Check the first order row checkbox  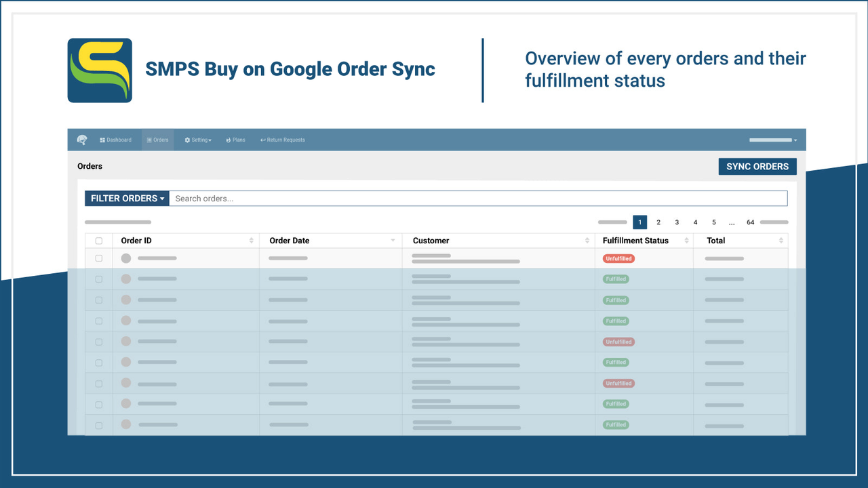[x=98, y=258]
